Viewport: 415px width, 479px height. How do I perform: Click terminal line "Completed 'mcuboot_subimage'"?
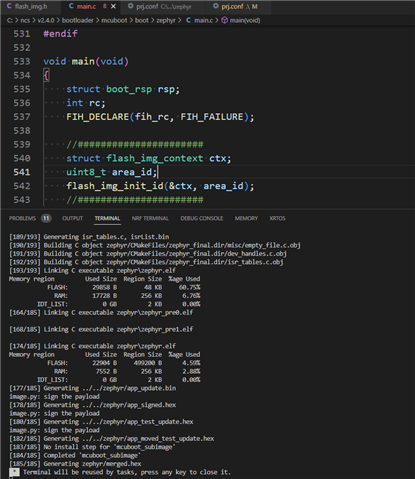tap(75, 455)
